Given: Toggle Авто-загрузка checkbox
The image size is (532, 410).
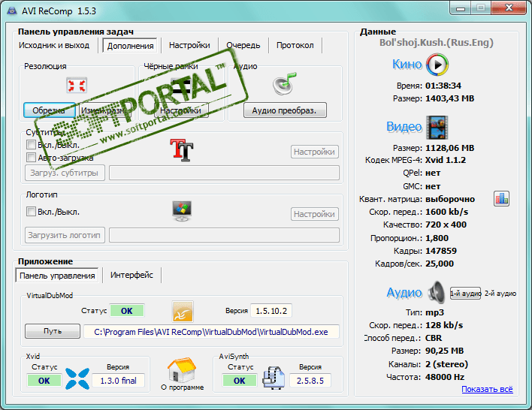Looking at the screenshot, I should tap(31, 158).
